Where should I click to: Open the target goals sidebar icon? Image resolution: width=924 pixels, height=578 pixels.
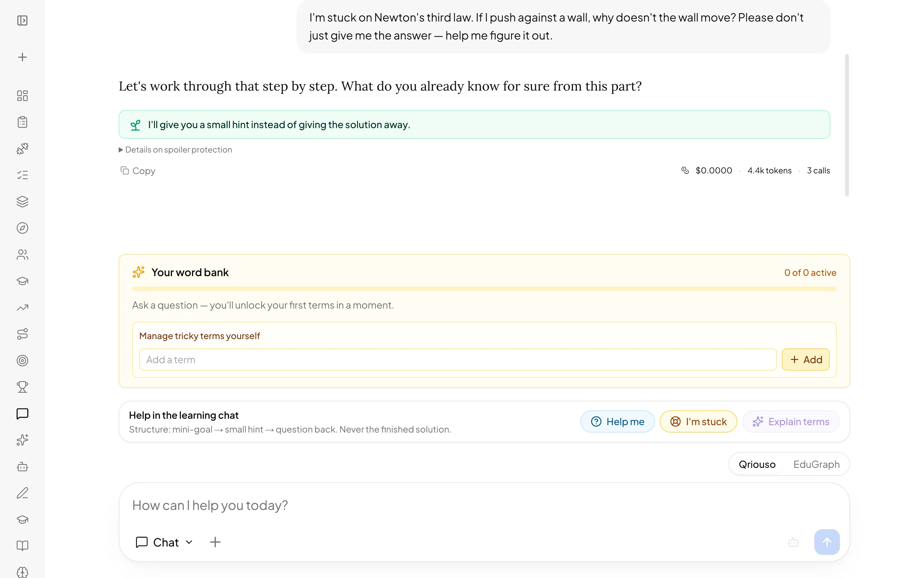[22, 361]
